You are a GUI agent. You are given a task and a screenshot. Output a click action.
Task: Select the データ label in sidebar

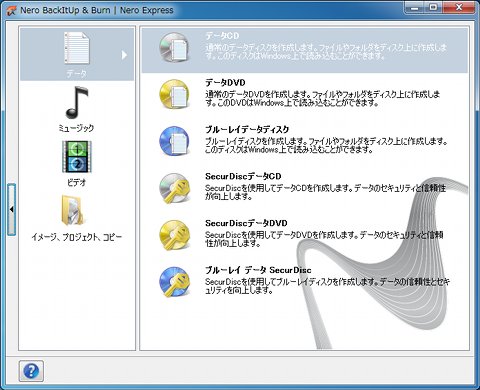(x=77, y=73)
